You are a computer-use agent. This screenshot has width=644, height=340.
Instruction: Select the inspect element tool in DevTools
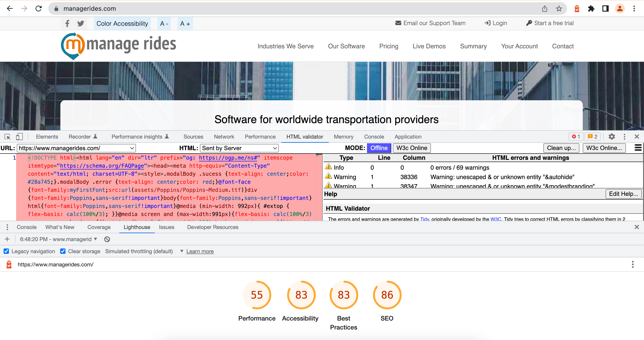[7, 137]
